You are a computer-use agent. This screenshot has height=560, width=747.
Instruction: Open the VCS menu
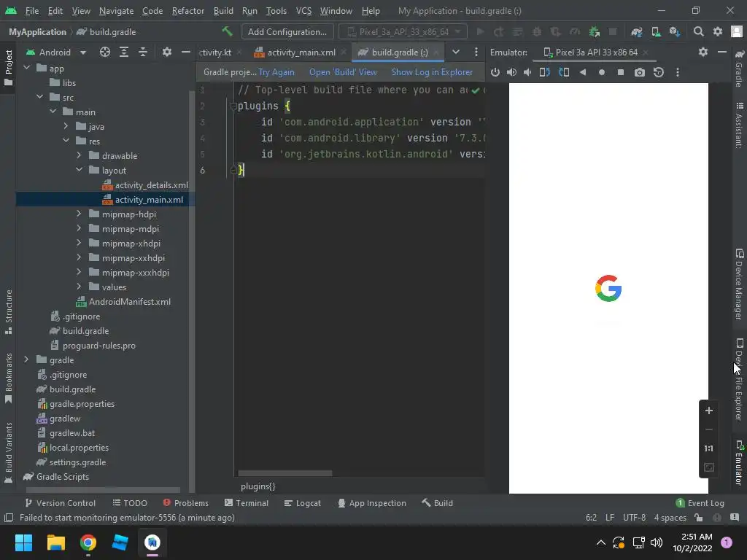[x=303, y=10]
